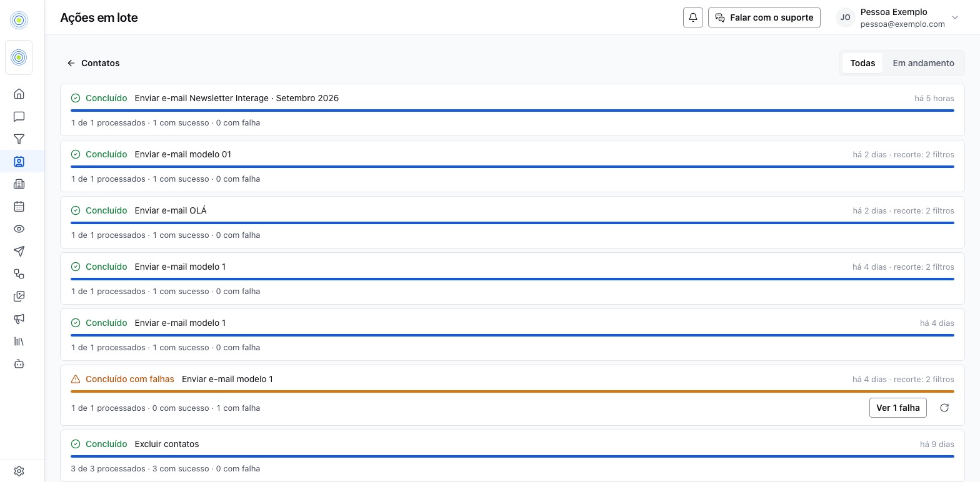Image resolution: width=980 pixels, height=482 pixels.
Task: Open the megaphone campaigns sidebar icon
Action: (19, 318)
